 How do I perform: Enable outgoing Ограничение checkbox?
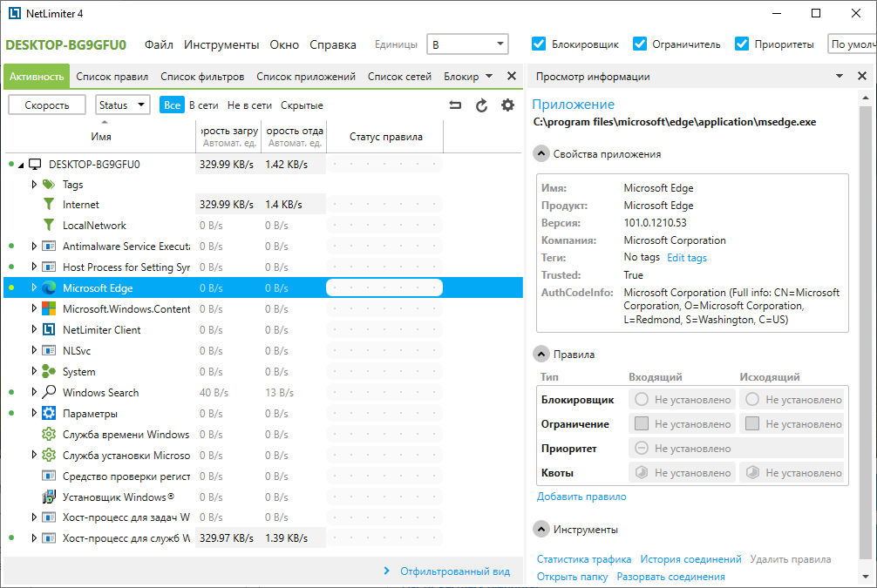[752, 423]
